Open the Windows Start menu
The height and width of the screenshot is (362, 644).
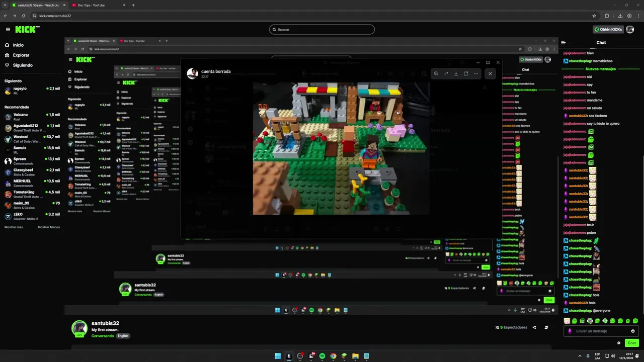pos(278,356)
